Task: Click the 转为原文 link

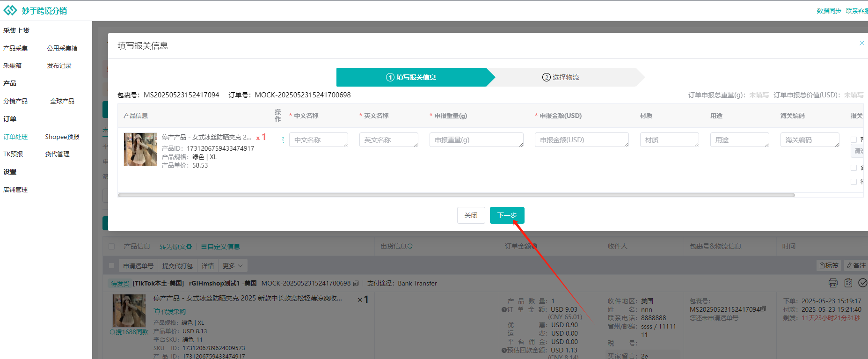Action: 173,247
